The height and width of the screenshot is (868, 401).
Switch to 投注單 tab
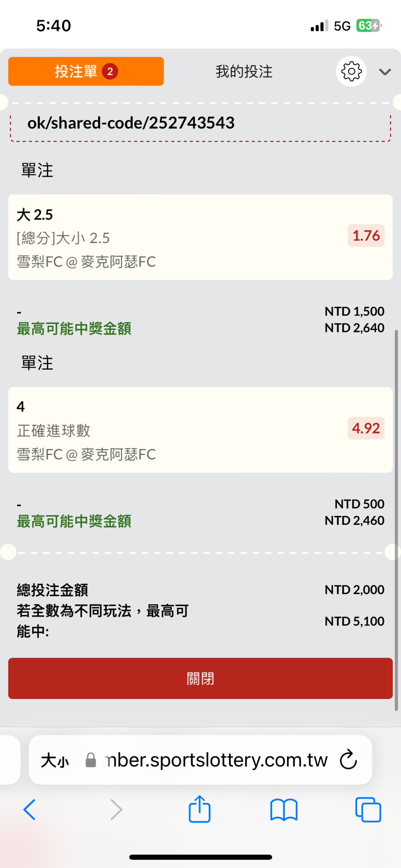[x=86, y=71]
